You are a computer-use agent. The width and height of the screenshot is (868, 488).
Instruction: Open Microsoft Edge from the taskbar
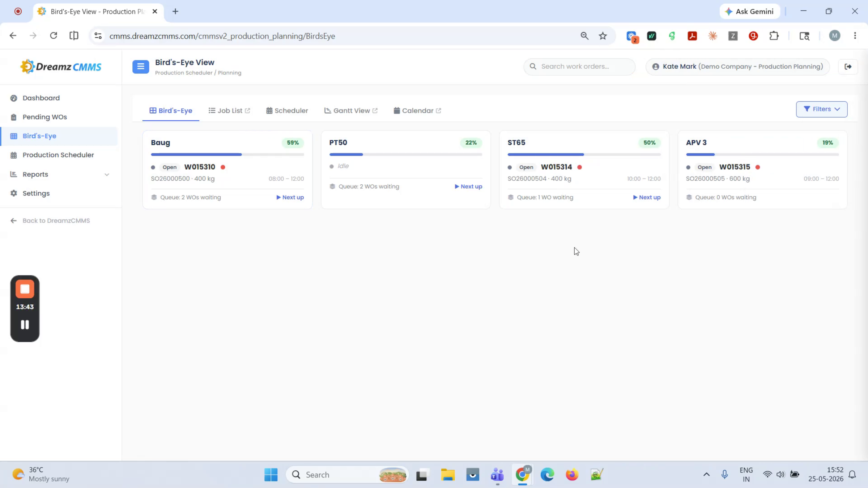[x=547, y=475]
